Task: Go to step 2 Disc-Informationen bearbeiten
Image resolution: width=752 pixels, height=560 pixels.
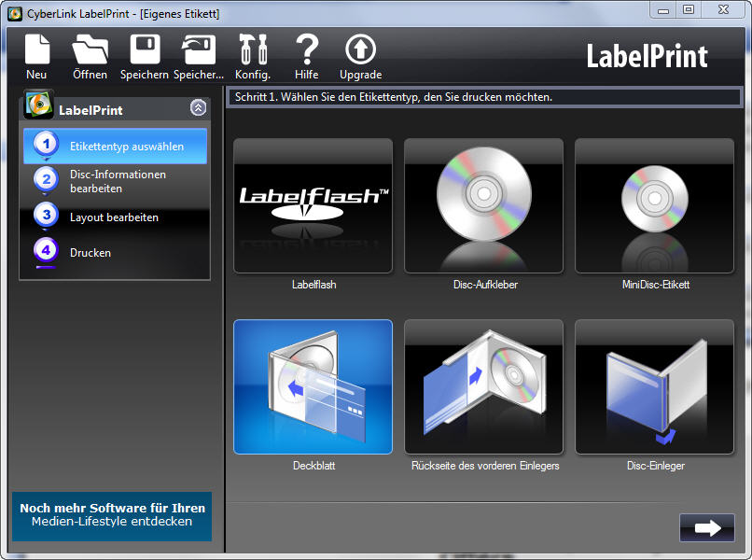Action: tap(115, 181)
